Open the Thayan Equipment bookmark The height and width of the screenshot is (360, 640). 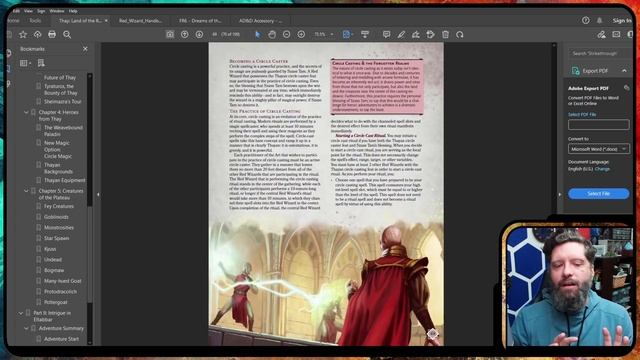pos(64,180)
